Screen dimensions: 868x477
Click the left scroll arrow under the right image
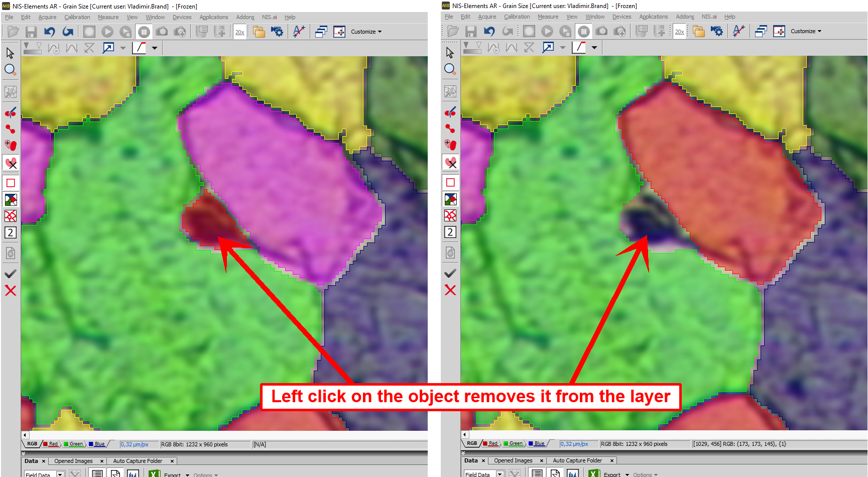coord(464,434)
